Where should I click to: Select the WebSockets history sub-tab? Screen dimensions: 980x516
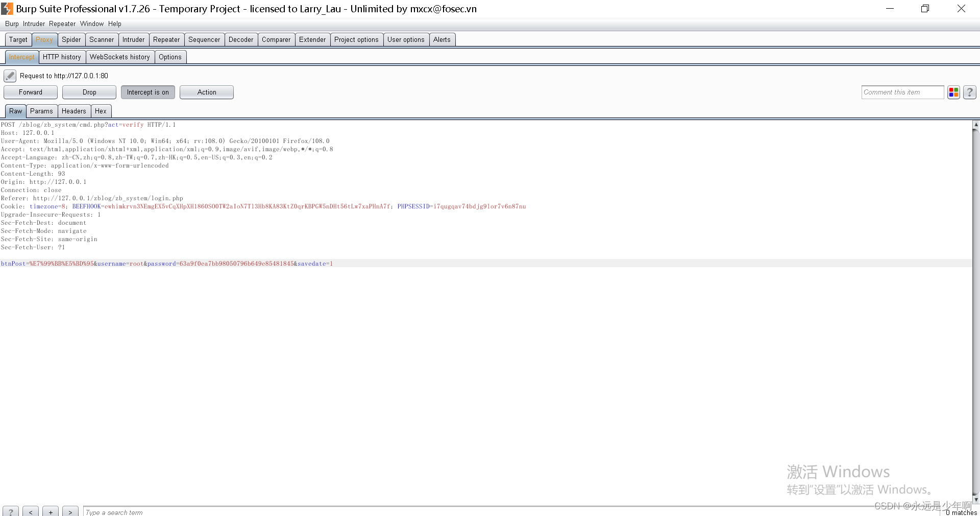point(120,57)
